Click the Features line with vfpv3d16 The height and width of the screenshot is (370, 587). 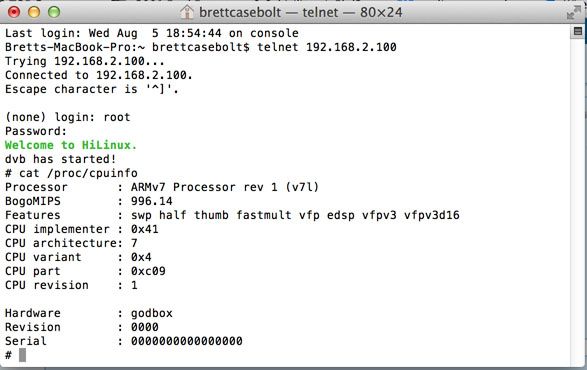pyautogui.click(x=232, y=215)
